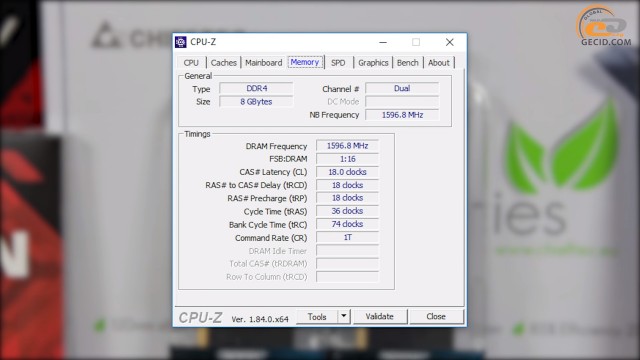Open the Mainboard tab
Screen dimensions: 640x360
click(x=264, y=63)
